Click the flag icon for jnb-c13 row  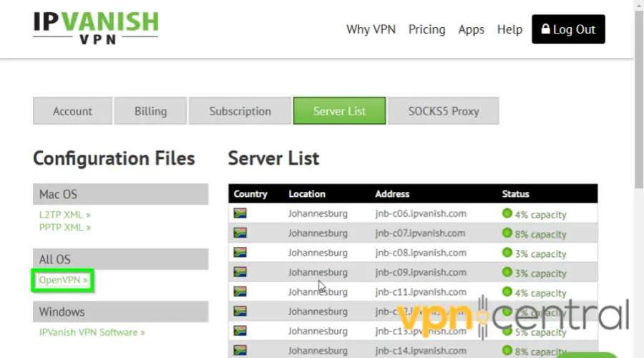pos(240,331)
